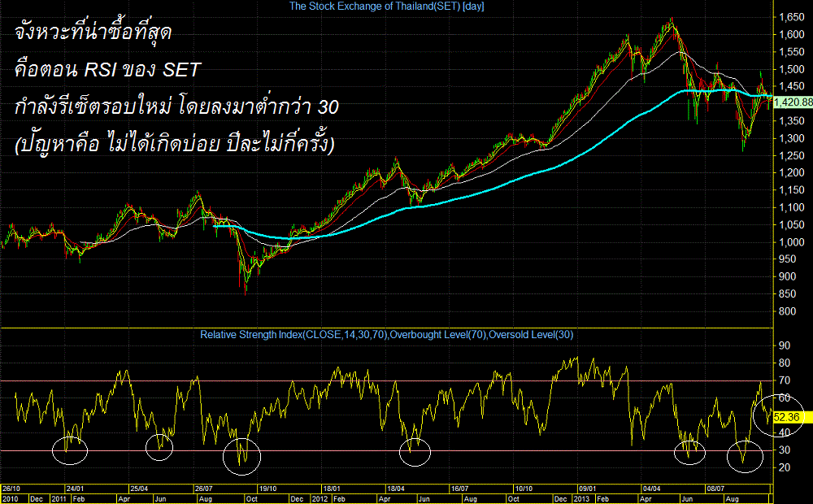Click the 1,200 price axis label

tap(792, 172)
